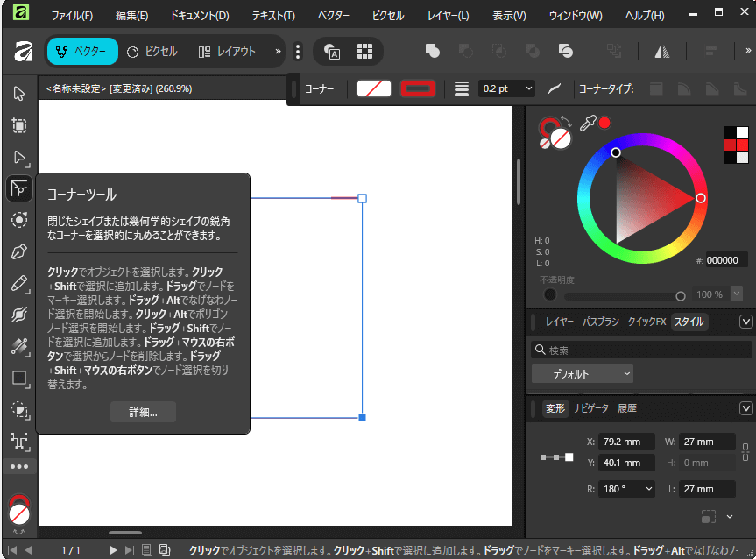Click the red stroke color swatch
756x559 pixels.
click(x=418, y=88)
